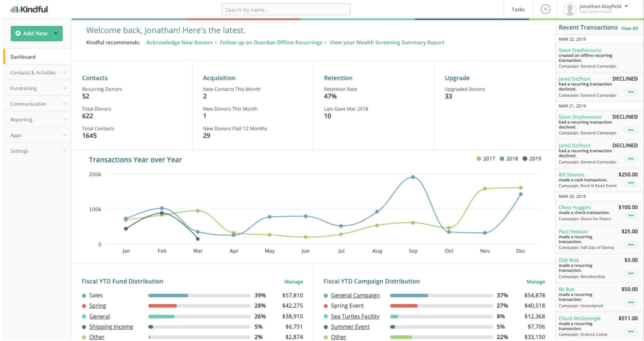Click the user avatar image
The width and height of the screenshot is (644, 341).
click(569, 9)
